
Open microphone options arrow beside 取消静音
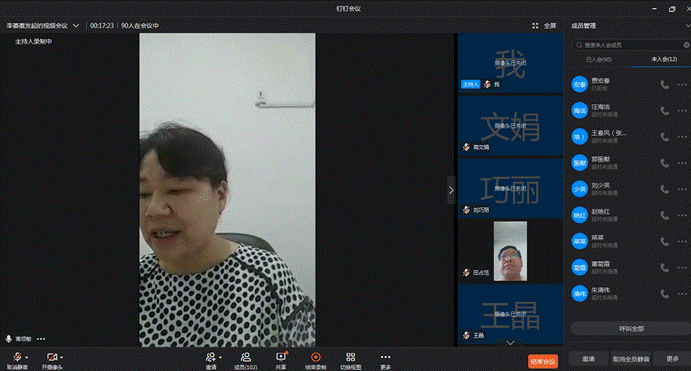[27, 357]
